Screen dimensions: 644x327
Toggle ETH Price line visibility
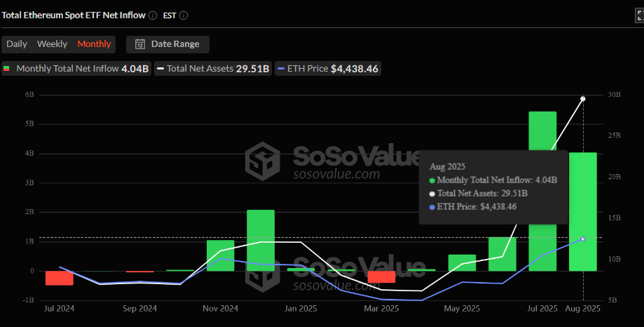pos(328,69)
